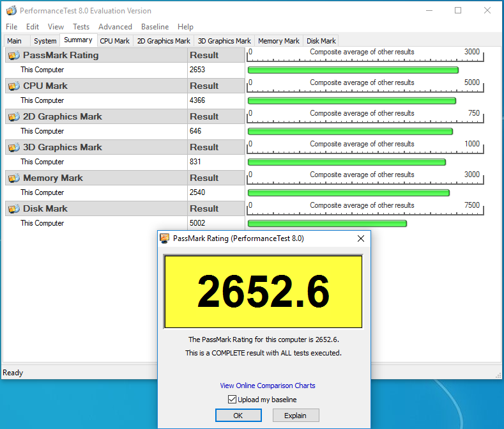Click the Disk Mark green result bar

point(327,223)
